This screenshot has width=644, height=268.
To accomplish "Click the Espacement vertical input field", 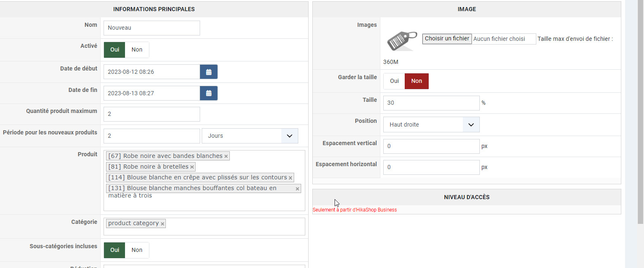I will [x=431, y=146].
